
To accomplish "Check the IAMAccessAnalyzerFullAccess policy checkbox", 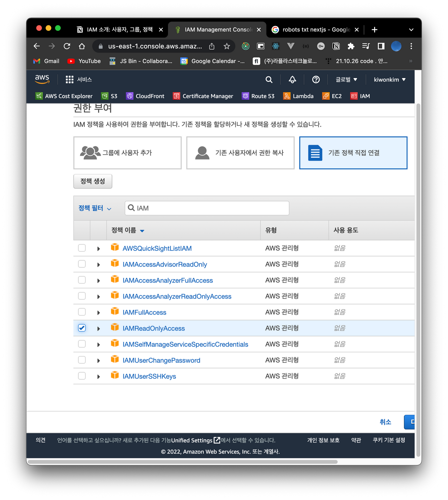I will (x=82, y=280).
